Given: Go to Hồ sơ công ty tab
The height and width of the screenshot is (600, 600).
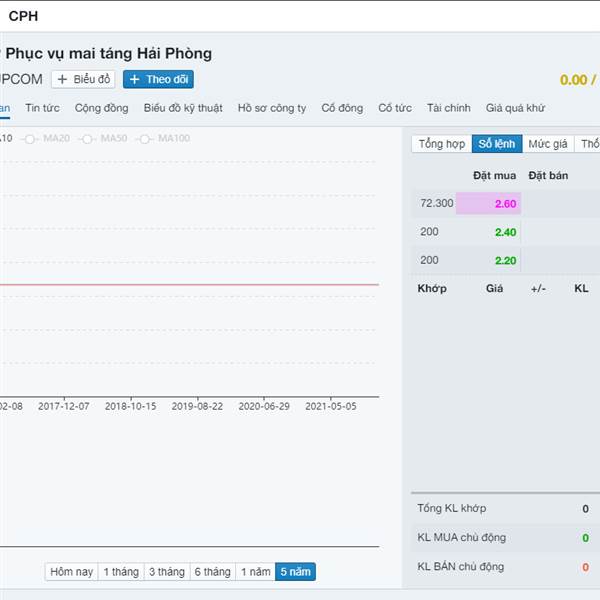Looking at the screenshot, I should tap(272, 108).
